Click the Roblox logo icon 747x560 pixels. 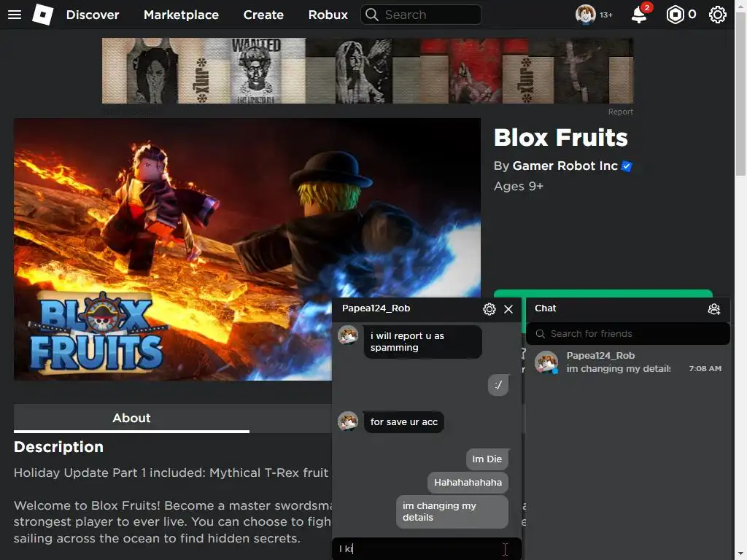pyautogui.click(x=43, y=15)
